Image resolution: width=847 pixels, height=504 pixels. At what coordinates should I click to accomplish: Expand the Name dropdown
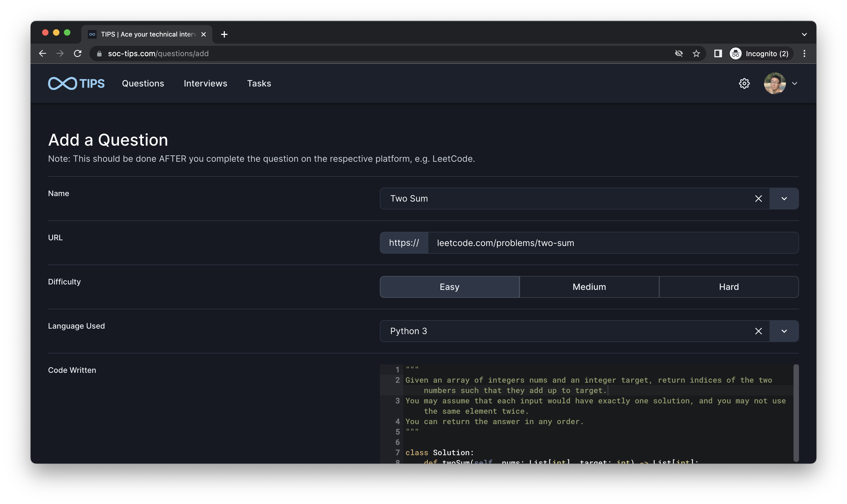(x=784, y=199)
